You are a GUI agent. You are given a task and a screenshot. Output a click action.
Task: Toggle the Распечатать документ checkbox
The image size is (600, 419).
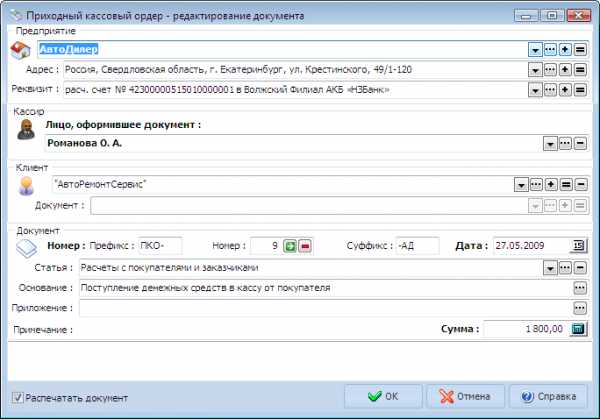pos(17,397)
